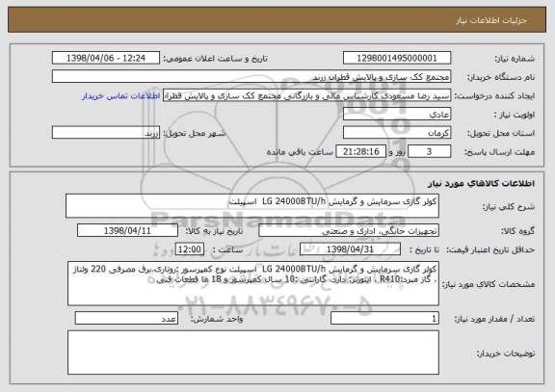Image resolution: width=555 pixels, height=392 pixels.
Task: Click the price validity date field 1398/04/31
Action: 350,249
